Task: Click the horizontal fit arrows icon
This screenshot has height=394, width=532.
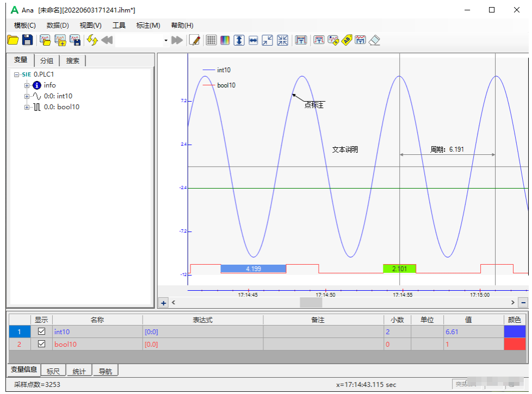Action: point(253,40)
